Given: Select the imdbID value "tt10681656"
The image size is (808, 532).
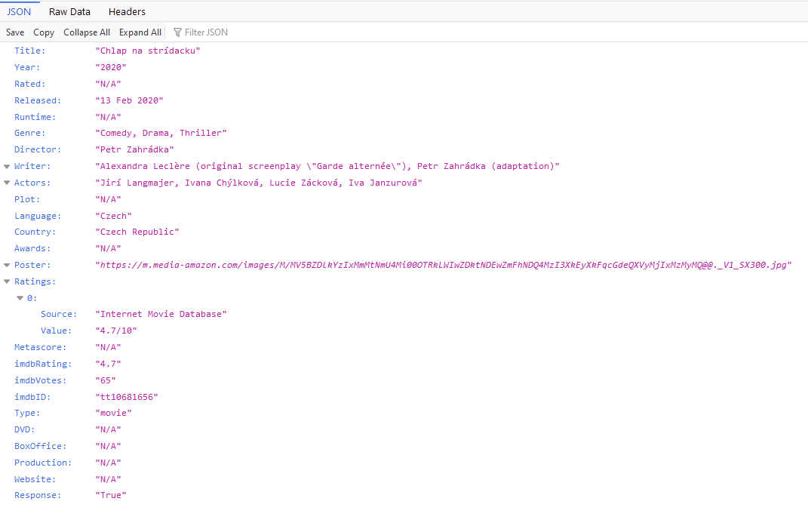Looking at the screenshot, I should 127,396.
